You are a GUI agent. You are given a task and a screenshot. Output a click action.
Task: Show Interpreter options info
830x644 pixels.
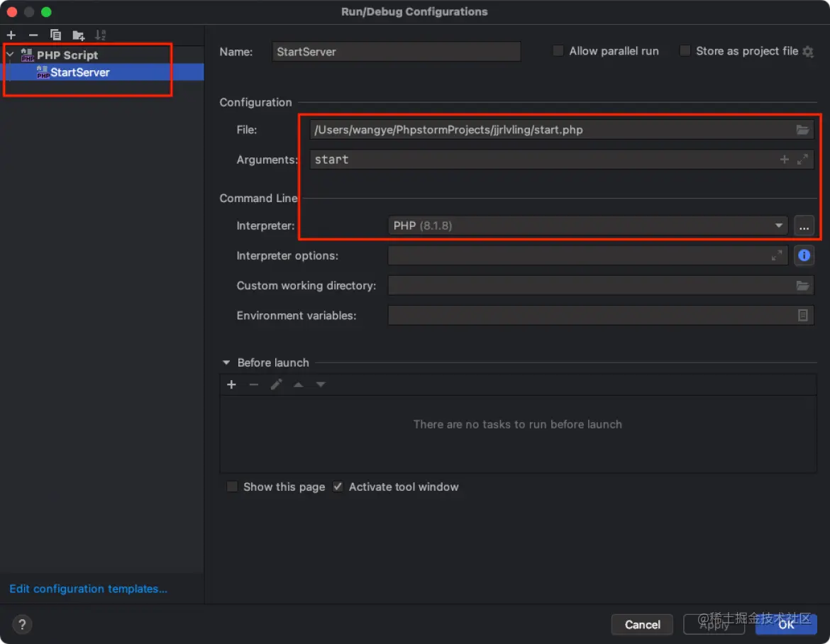[x=804, y=255]
